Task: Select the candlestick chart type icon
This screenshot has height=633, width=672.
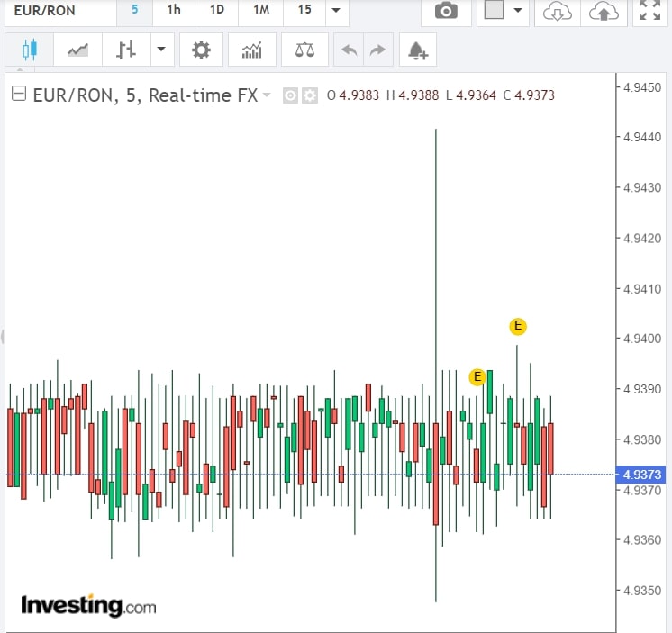Action: [x=29, y=50]
